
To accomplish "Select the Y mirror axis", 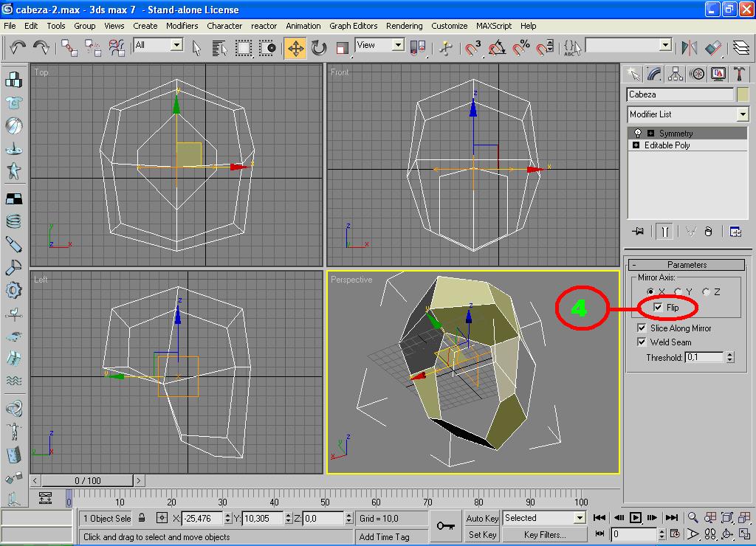I will click(678, 291).
